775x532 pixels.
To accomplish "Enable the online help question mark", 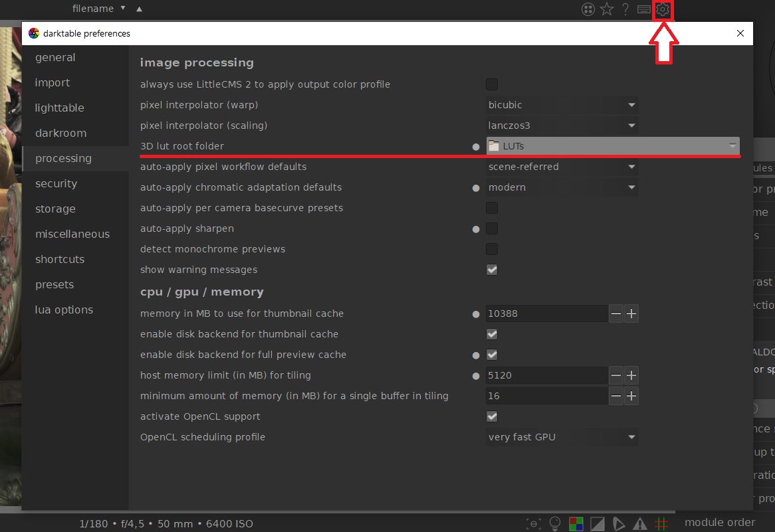I will [x=625, y=9].
